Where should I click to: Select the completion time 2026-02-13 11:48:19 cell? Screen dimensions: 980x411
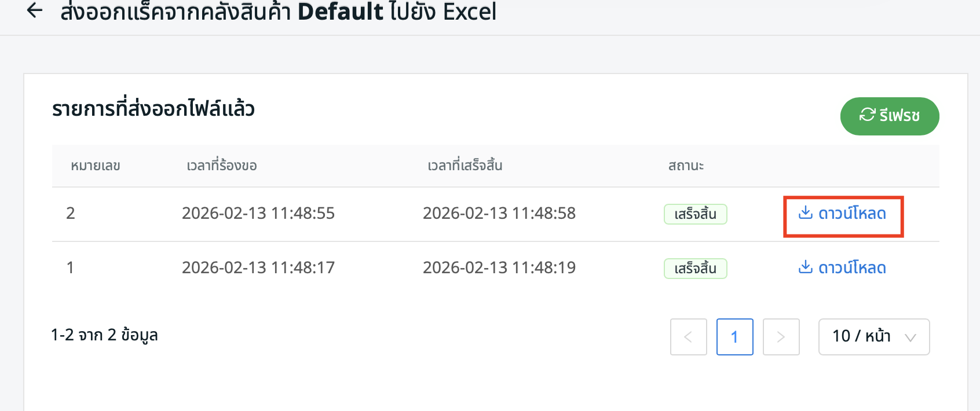coord(499,268)
